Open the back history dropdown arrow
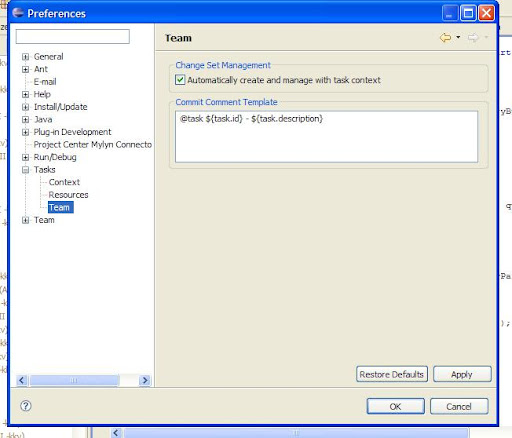Viewport: 512px width, 438px height. click(458, 37)
